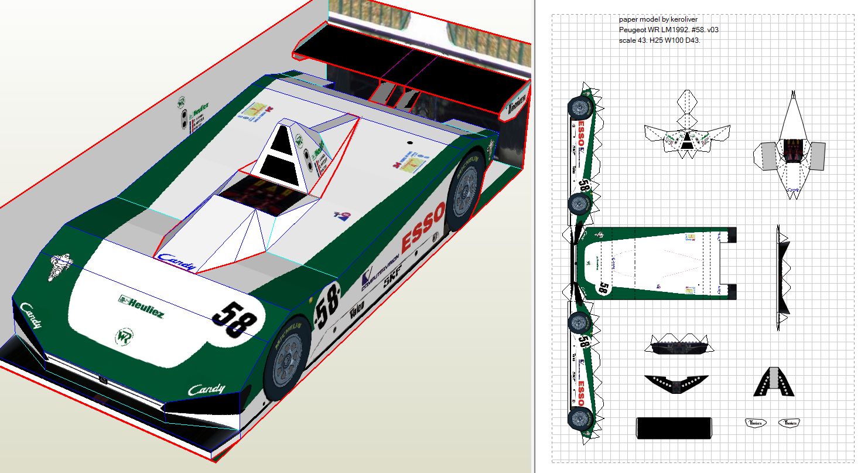
Task: Click the number 58 on the 3D hood
Action: [234, 319]
